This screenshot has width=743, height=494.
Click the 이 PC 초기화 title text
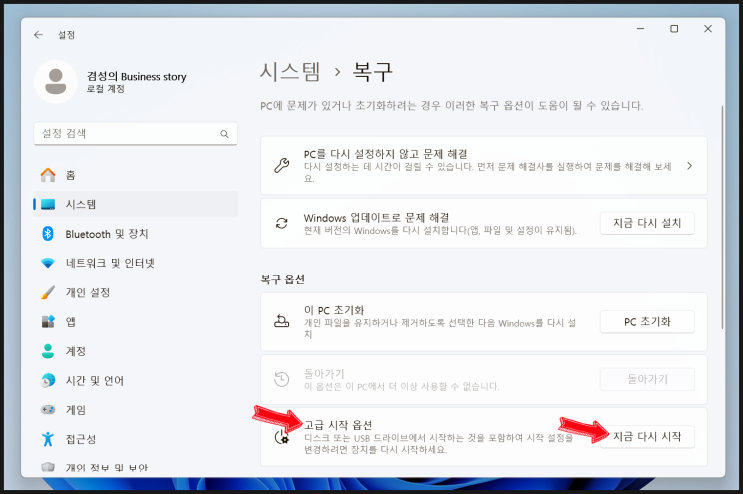(x=334, y=310)
